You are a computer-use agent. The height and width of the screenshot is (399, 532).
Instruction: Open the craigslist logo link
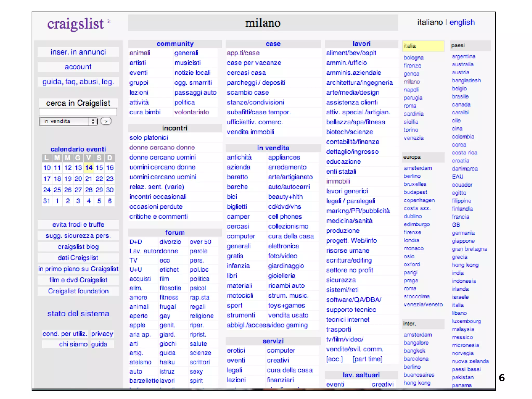(76, 24)
